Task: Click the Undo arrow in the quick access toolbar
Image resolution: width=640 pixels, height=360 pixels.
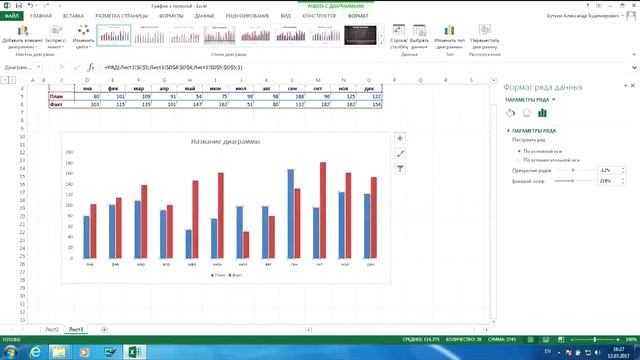Action: pos(30,5)
